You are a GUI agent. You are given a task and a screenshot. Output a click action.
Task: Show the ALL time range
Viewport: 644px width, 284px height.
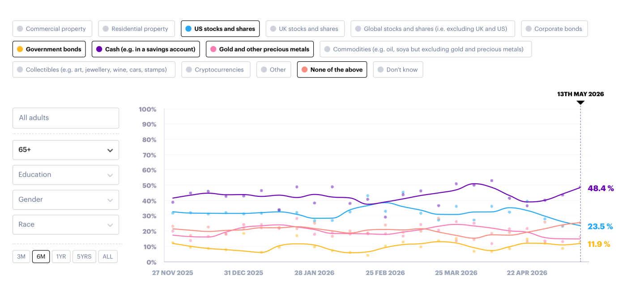coord(108,256)
